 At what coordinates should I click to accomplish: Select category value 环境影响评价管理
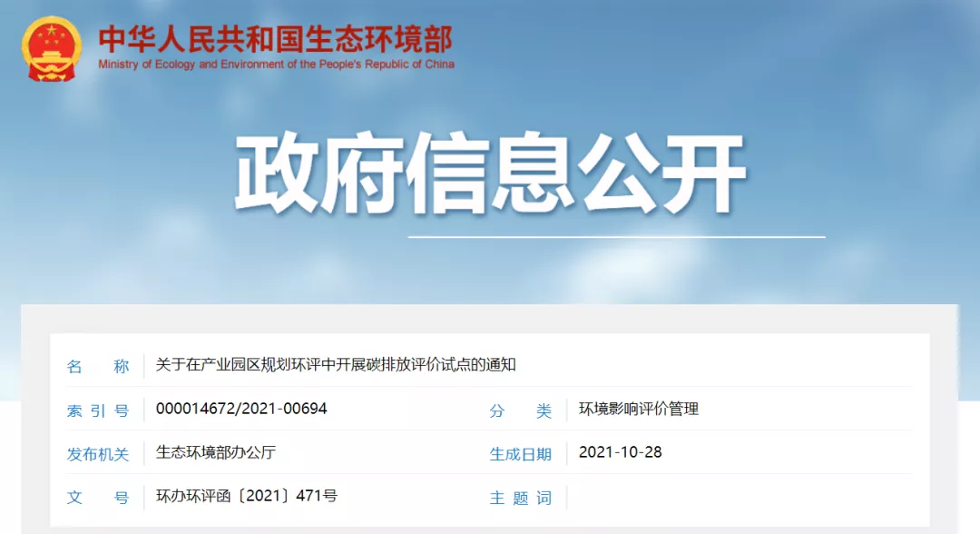pos(639,409)
